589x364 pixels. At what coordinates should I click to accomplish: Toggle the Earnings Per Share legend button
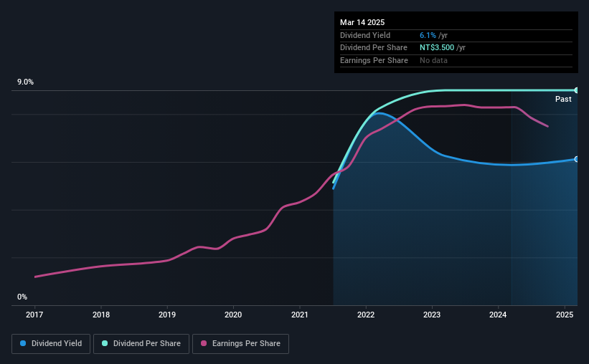241,344
